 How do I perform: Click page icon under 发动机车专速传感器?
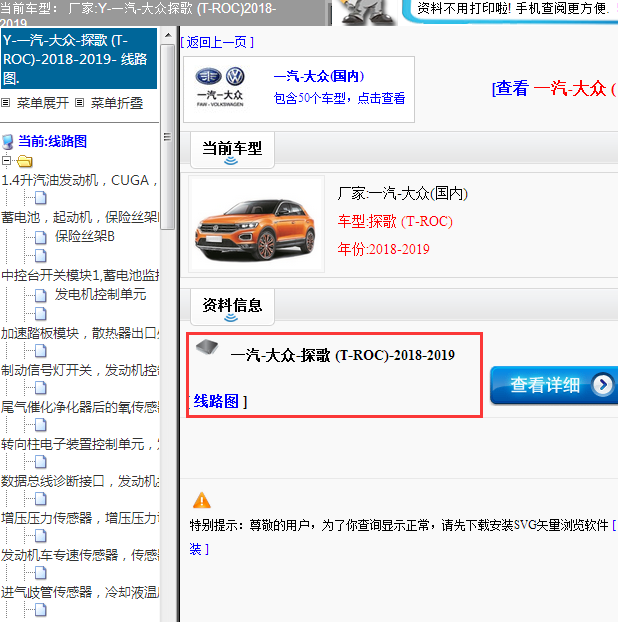[x=40, y=573]
